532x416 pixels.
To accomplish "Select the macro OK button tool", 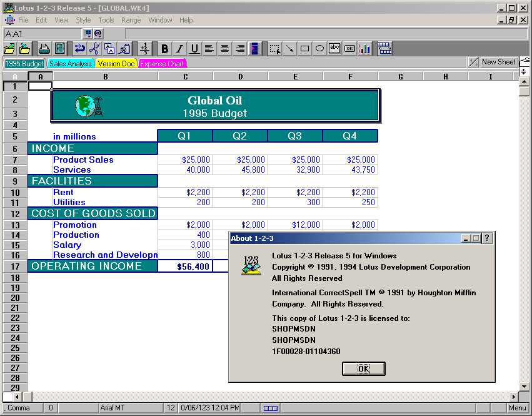I will pyautogui.click(x=349, y=49).
